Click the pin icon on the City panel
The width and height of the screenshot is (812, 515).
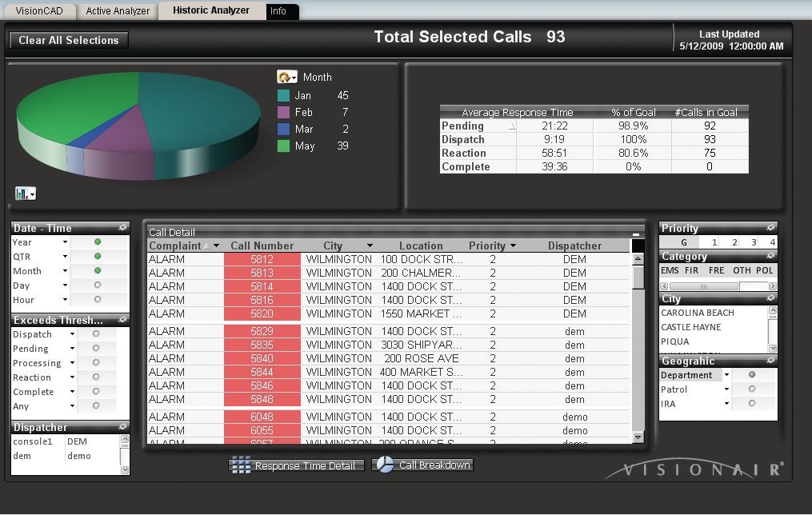point(770,298)
